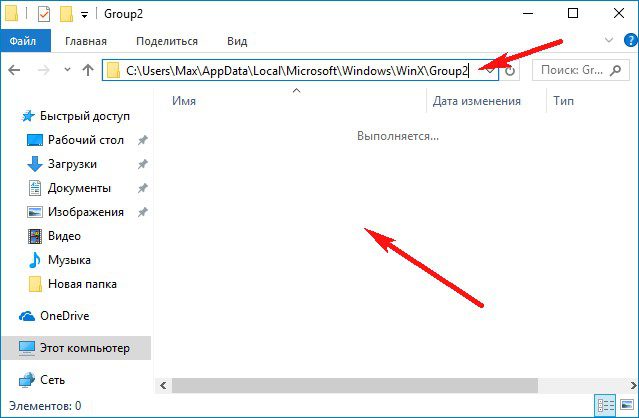
Task: Click the search box Поиск: Gr...
Action: point(581,70)
